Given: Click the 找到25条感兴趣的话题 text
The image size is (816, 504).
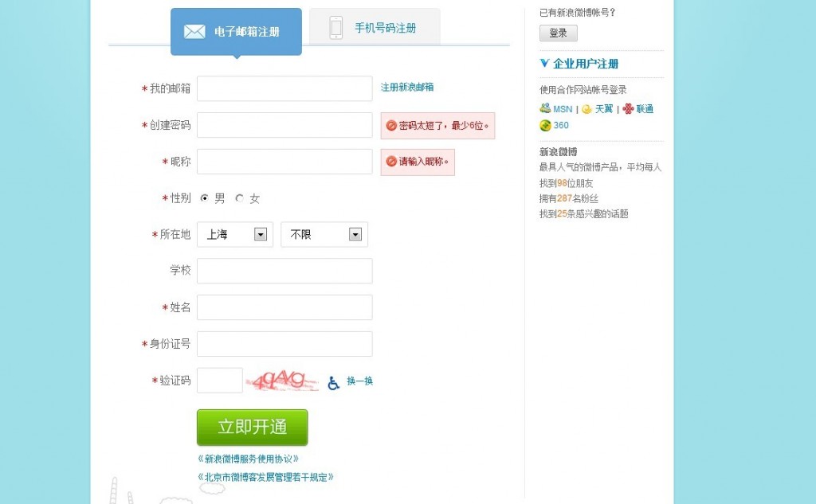Looking at the screenshot, I should (x=584, y=213).
